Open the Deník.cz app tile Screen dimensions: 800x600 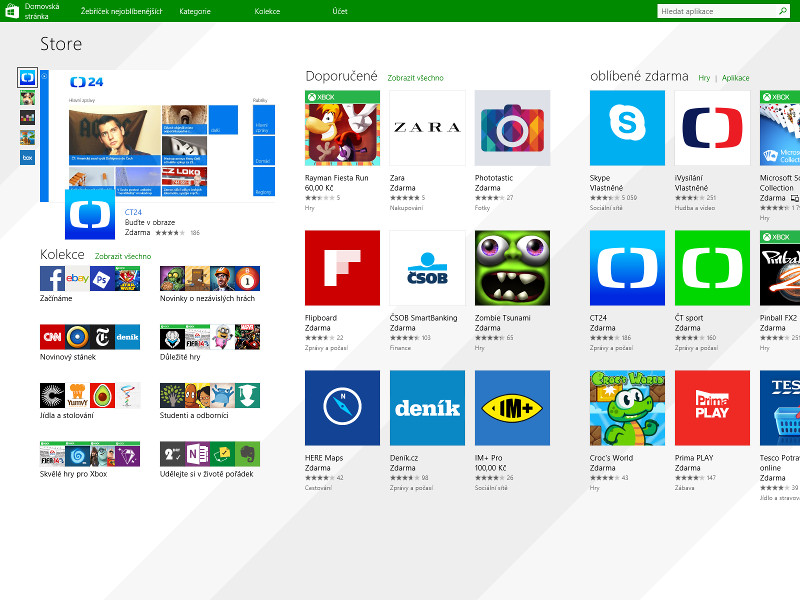click(428, 408)
